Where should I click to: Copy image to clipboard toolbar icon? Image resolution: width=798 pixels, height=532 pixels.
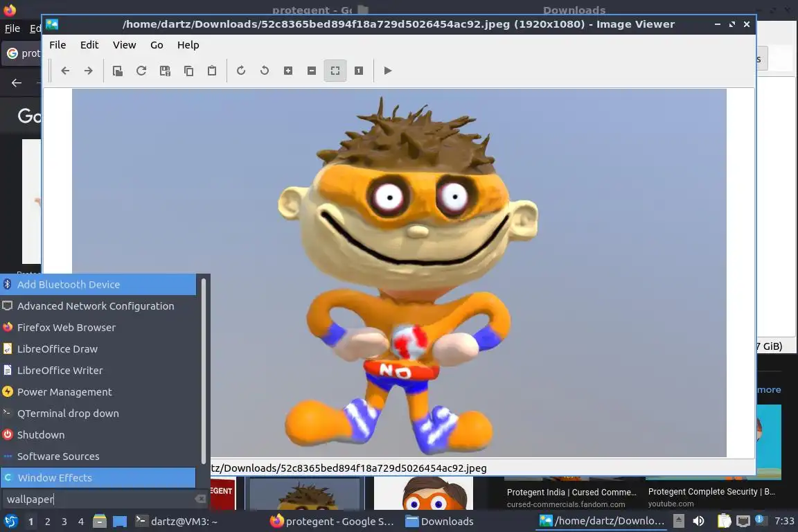coord(189,71)
